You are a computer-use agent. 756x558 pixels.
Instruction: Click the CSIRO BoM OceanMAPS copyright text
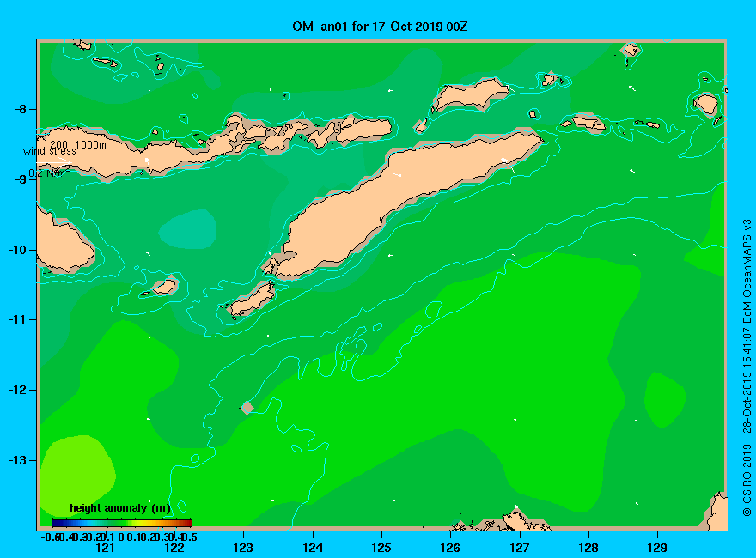click(x=747, y=367)
